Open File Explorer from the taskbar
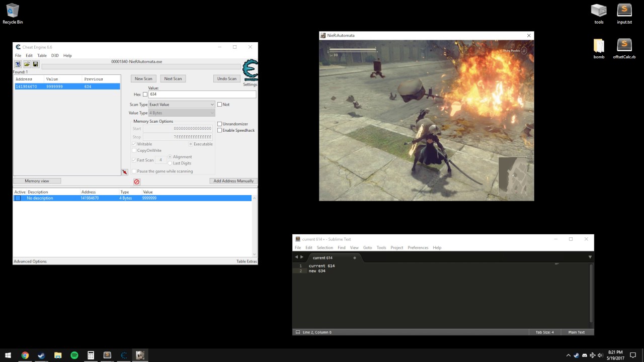644x362 pixels. (x=58, y=355)
